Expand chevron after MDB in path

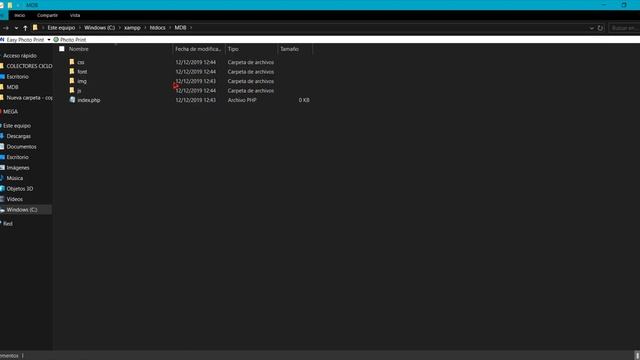pyautogui.click(x=191, y=28)
